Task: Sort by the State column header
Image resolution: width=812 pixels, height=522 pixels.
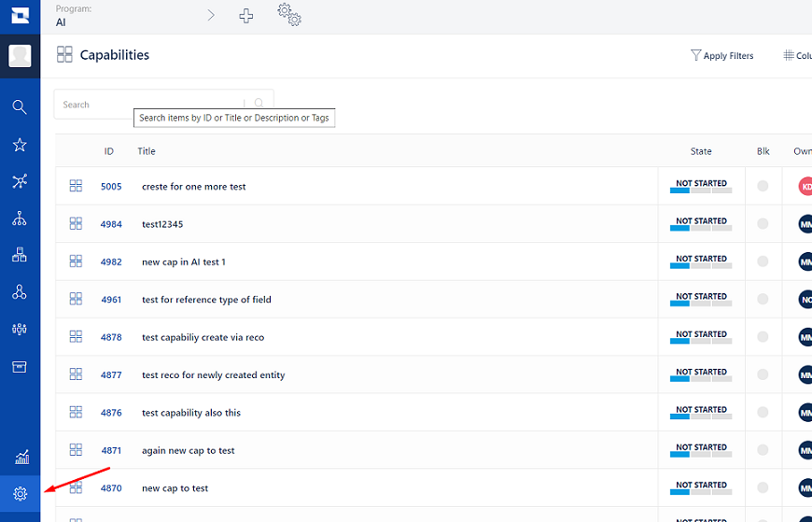Action: 701,151
